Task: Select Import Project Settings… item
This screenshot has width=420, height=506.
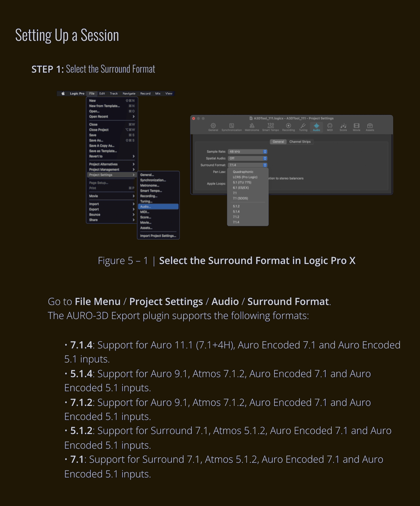Action: pos(158,236)
